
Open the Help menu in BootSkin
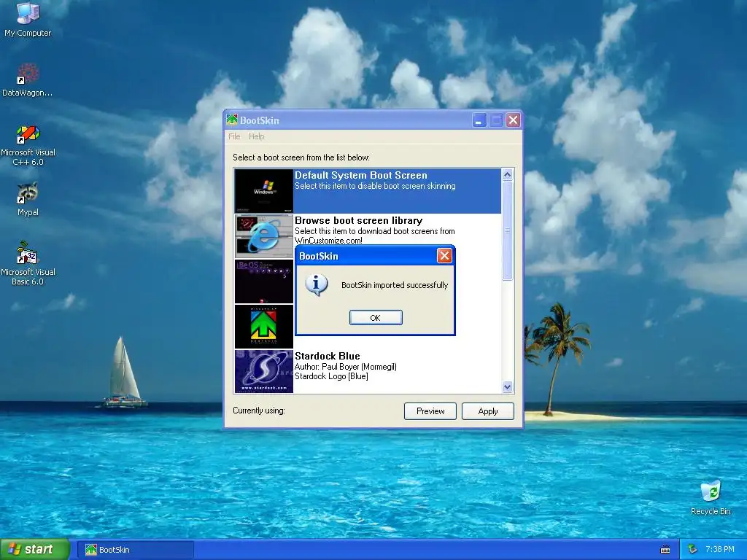256,136
